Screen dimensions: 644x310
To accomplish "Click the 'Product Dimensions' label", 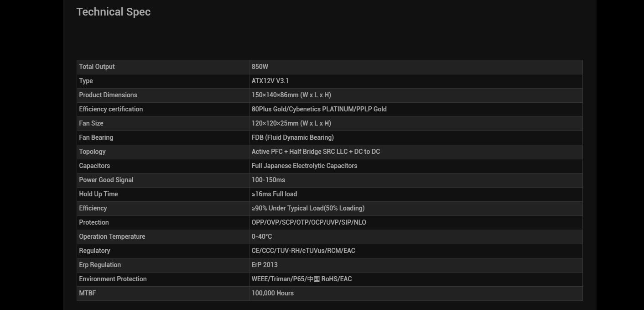I will [x=108, y=95].
